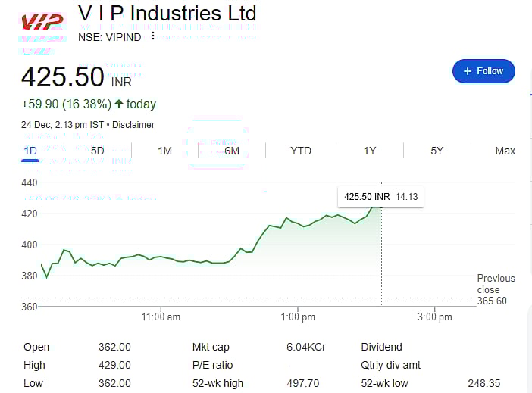Click the Previous close 365.60 label

[496, 289]
